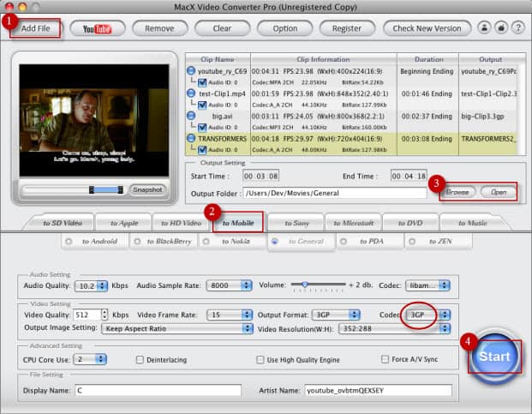Click the home icon in top toolbar
This screenshot has height=414, width=532.
pos(502,28)
